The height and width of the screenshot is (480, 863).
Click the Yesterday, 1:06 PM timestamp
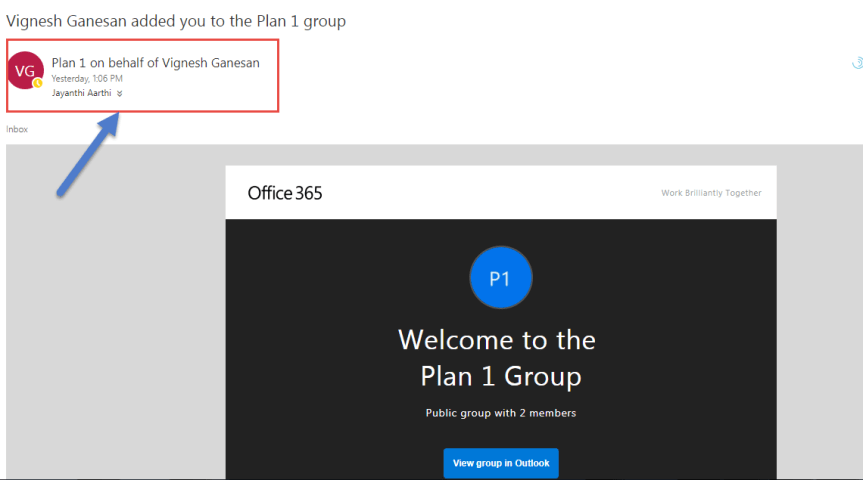click(x=87, y=78)
